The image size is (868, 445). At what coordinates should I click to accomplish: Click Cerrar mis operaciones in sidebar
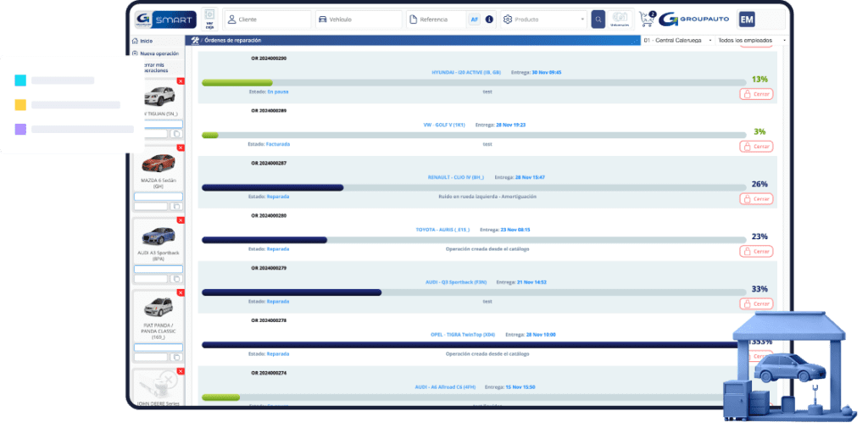pos(155,68)
